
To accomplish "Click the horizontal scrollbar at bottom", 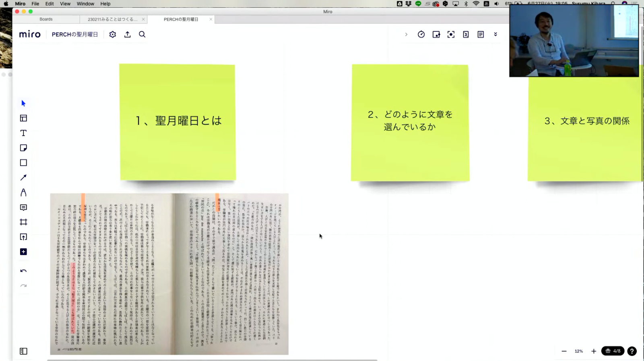I will pos(212,360).
